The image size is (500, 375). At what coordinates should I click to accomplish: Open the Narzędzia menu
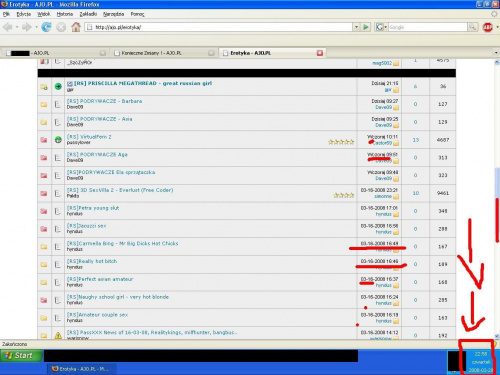[113, 14]
